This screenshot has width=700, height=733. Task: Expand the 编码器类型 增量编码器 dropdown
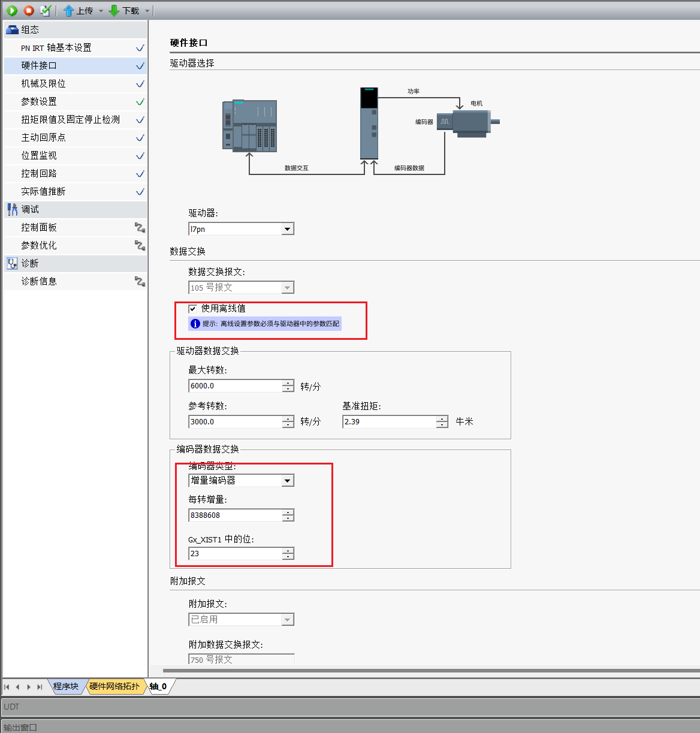coord(241,480)
